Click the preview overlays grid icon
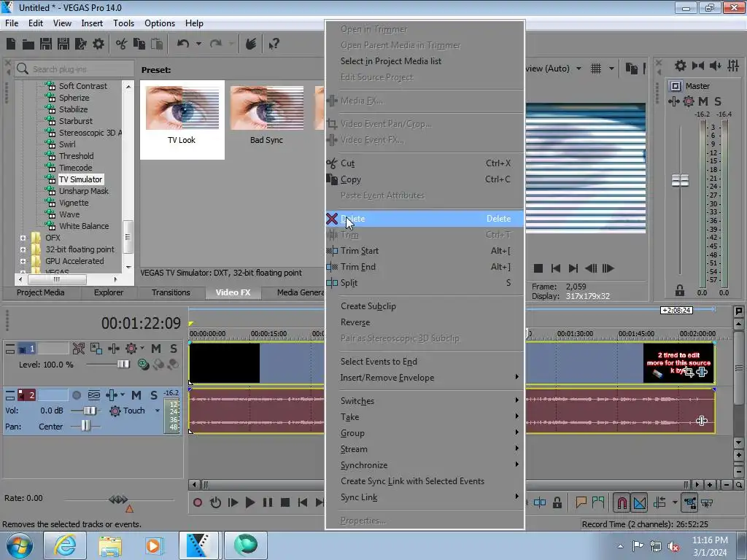The height and width of the screenshot is (560, 747). pyautogui.click(x=596, y=69)
